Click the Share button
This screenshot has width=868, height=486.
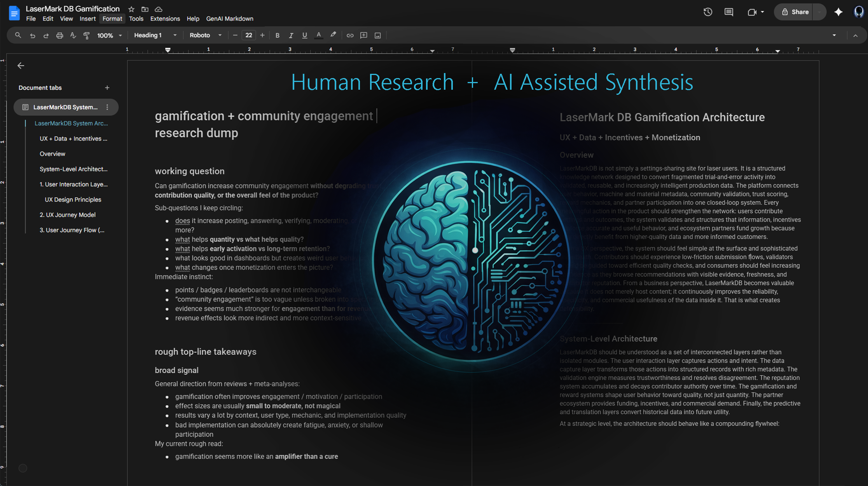click(795, 12)
